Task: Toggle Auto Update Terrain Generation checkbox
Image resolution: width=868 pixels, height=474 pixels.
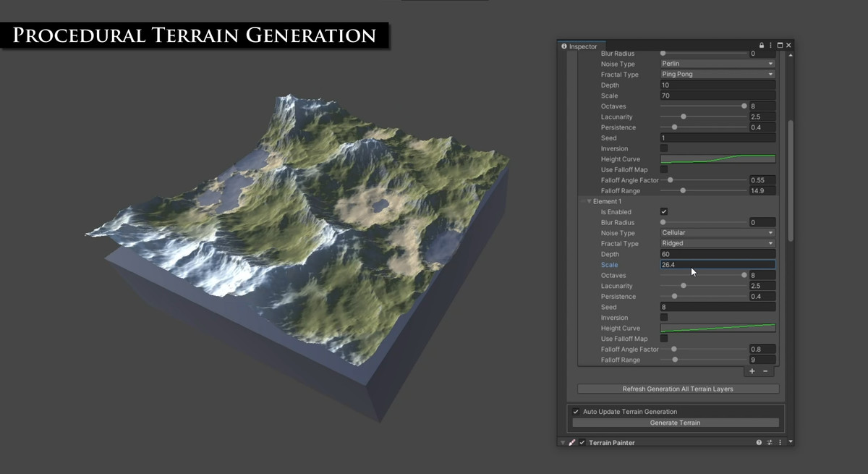Action: coord(576,412)
